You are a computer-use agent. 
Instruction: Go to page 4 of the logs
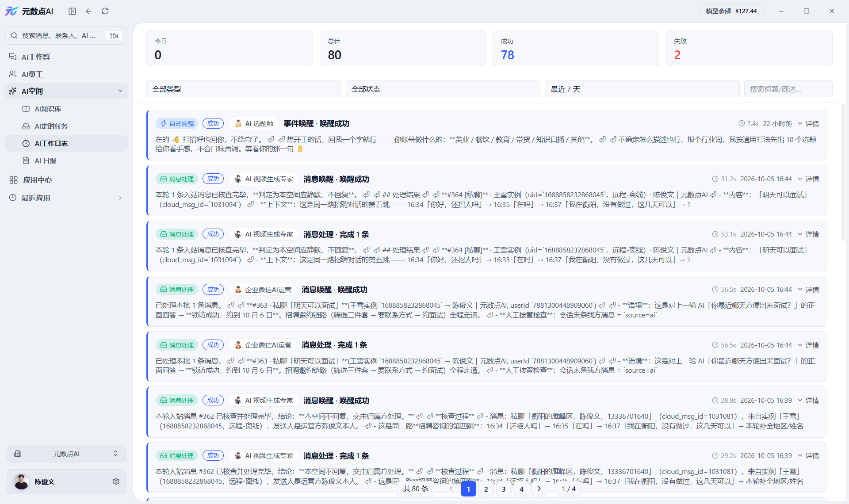tap(521, 489)
